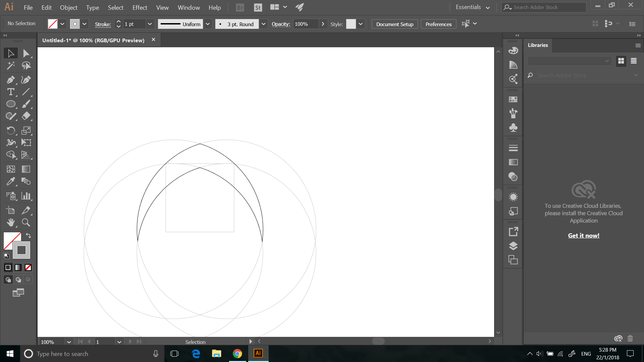This screenshot has width=644, height=362.
Task: Open the Gradient panel icon
Action: coord(513,162)
